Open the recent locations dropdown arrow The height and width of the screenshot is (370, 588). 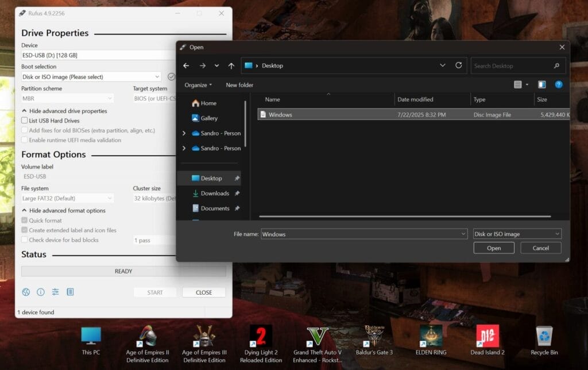click(216, 65)
